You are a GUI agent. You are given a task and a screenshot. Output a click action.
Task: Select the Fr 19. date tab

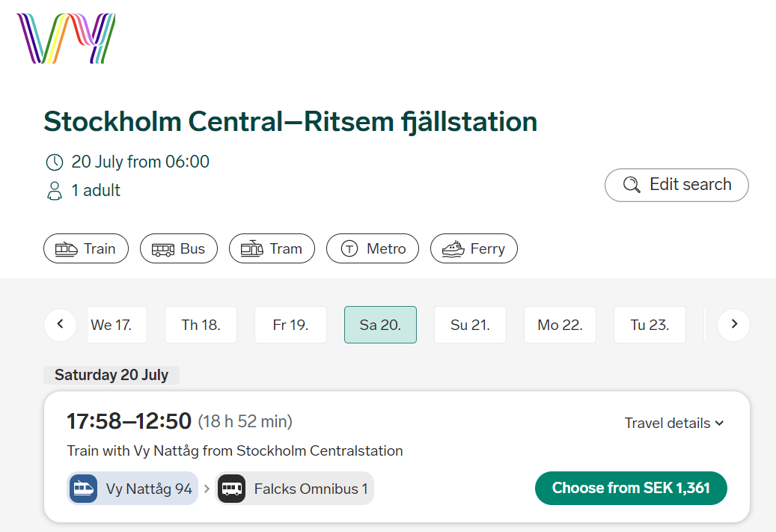click(x=290, y=325)
